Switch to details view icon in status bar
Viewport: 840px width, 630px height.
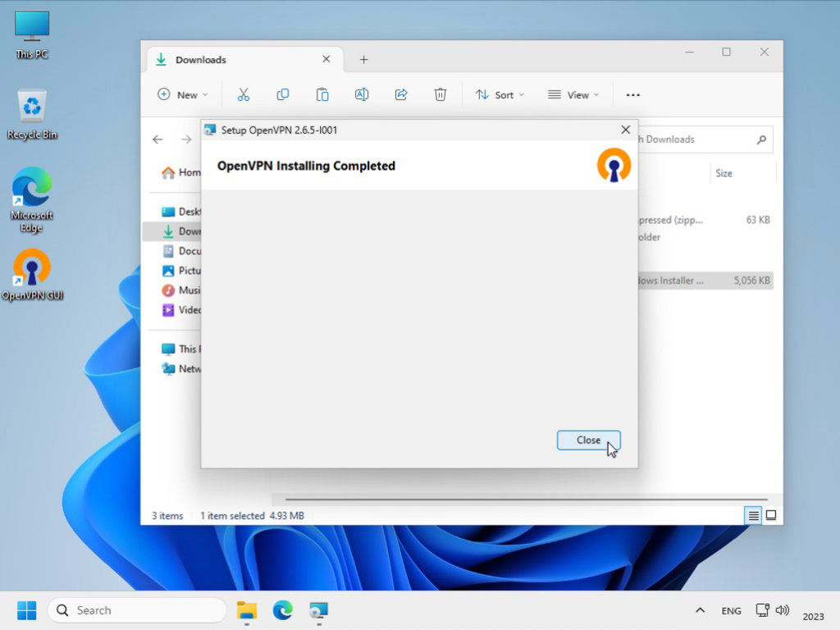(x=753, y=515)
